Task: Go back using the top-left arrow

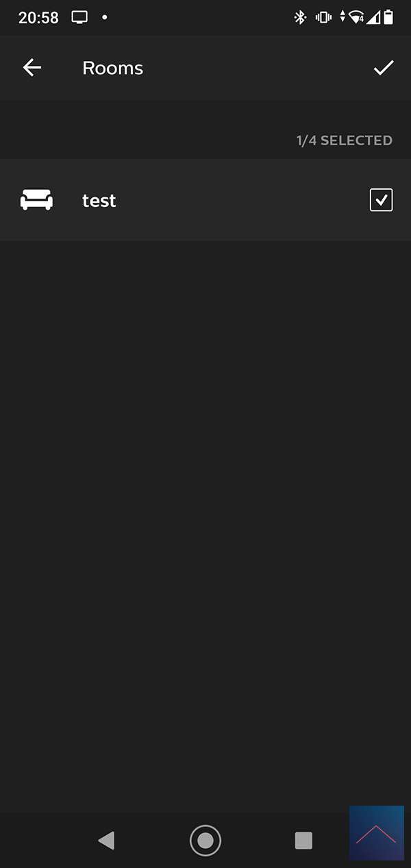Action: (x=32, y=68)
